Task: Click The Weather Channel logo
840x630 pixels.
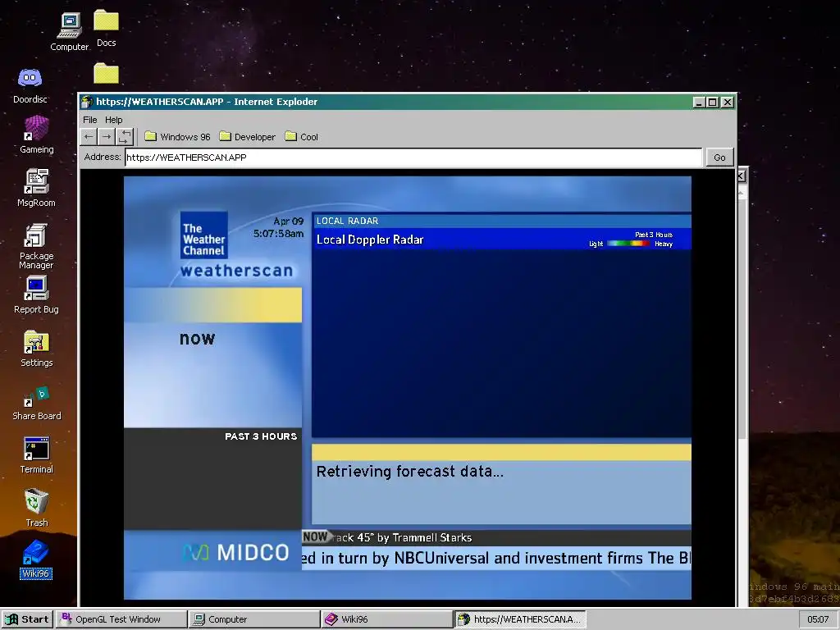Action: pyautogui.click(x=204, y=235)
